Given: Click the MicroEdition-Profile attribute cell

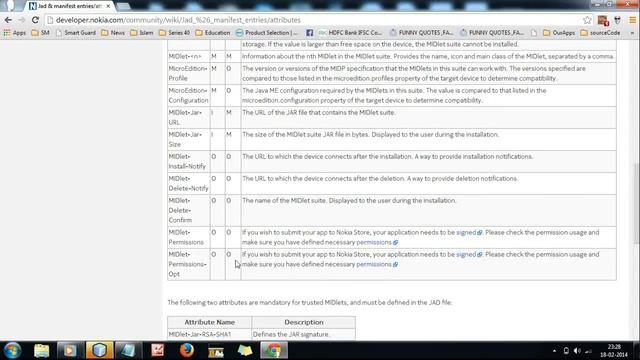Looking at the screenshot, I should pos(189,73).
